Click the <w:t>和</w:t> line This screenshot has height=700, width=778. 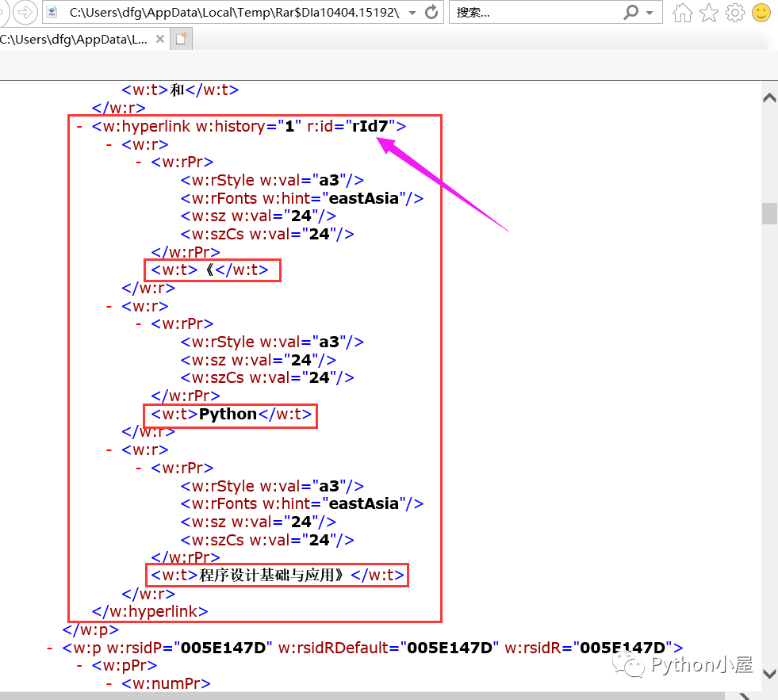point(180,90)
